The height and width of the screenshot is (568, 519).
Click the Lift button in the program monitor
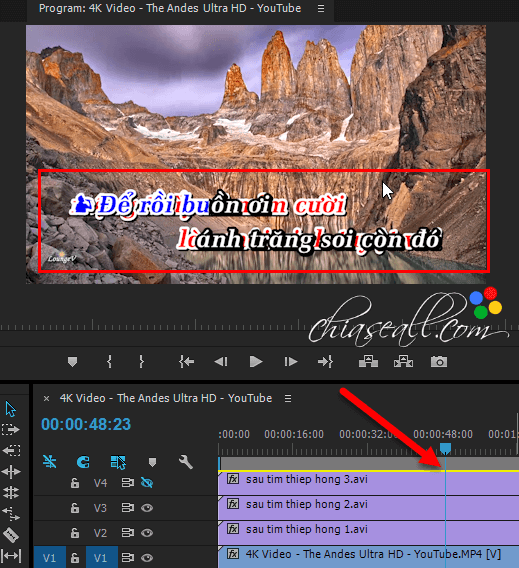click(368, 362)
